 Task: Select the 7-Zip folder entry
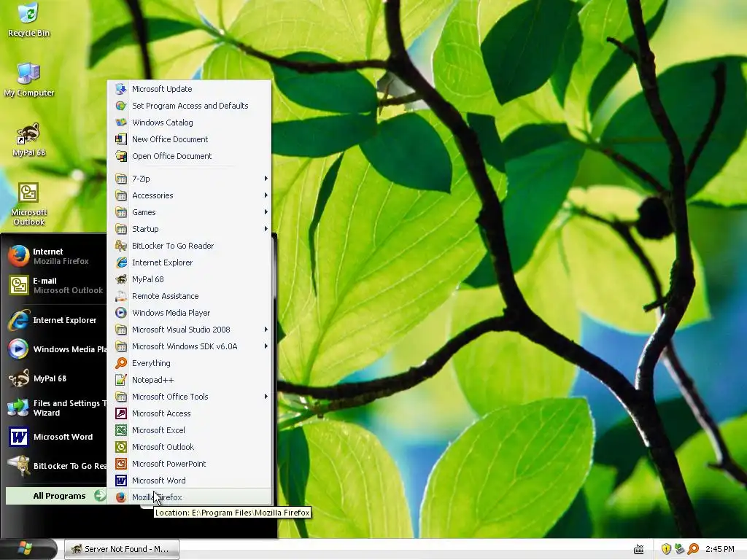[190, 179]
